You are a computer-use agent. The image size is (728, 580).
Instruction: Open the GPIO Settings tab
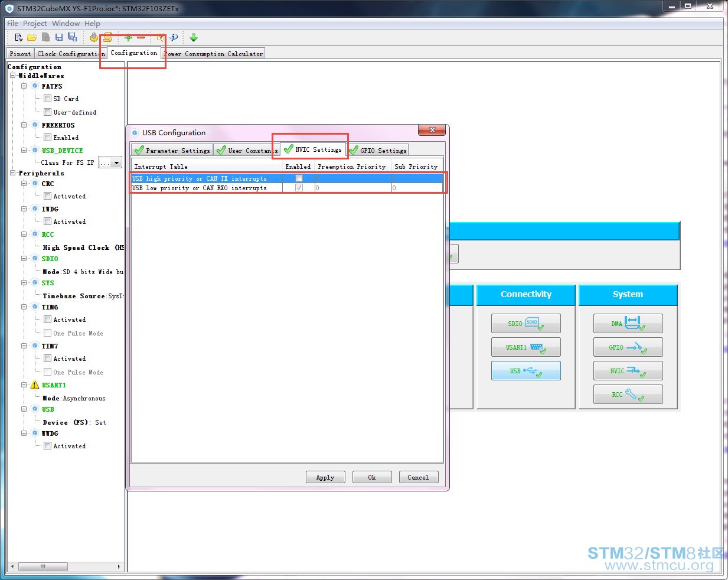click(x=378, y=151)
